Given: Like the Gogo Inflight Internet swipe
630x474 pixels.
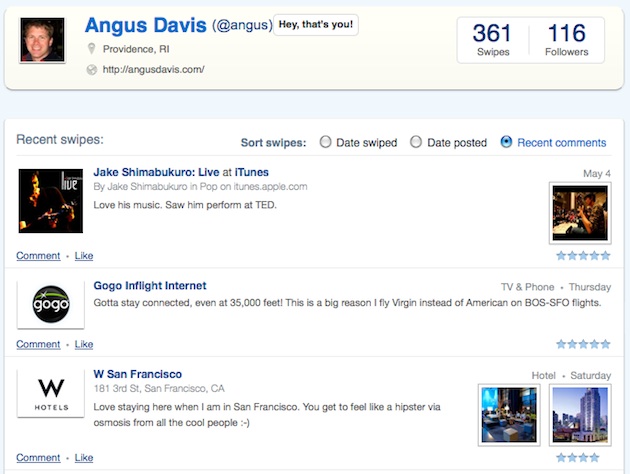Looking at the screenshot, I should pos(84,344).
